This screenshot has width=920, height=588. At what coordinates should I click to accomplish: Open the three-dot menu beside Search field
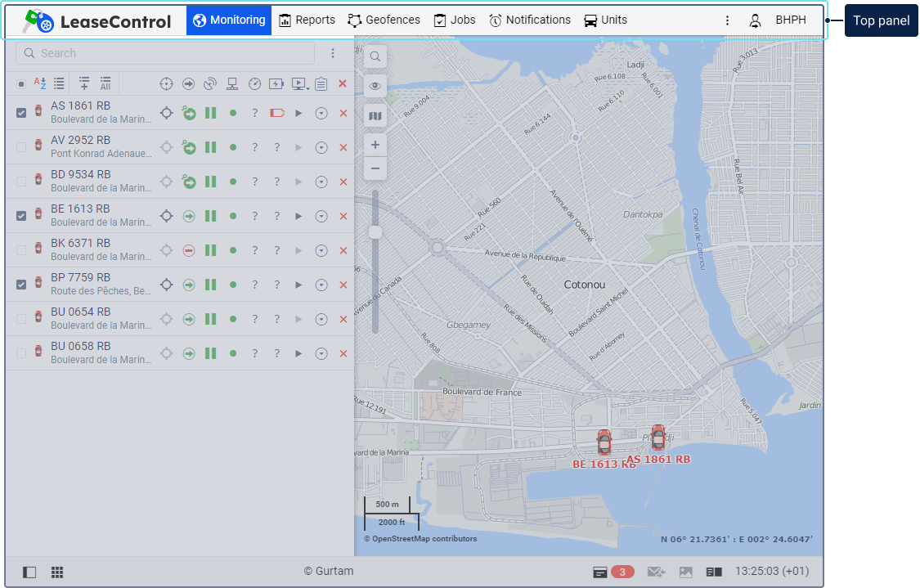[x=333, y=53]
